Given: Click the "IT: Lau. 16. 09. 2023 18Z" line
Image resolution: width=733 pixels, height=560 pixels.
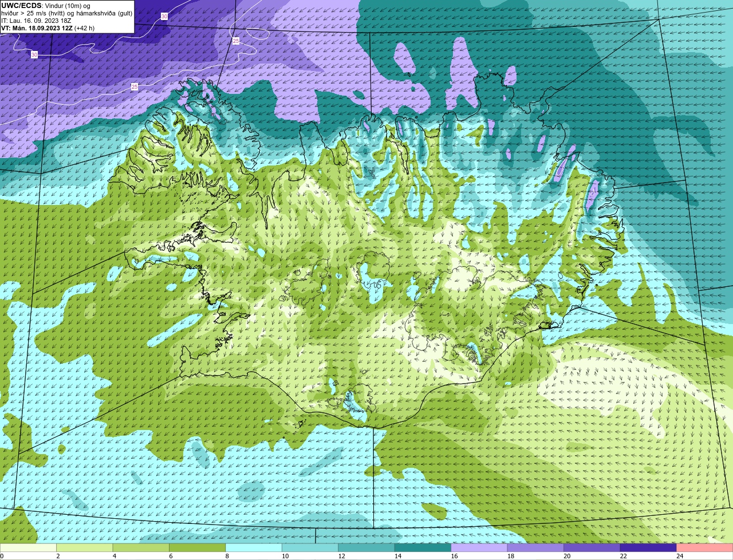Looking at the screenshot, I should point(36,21).
